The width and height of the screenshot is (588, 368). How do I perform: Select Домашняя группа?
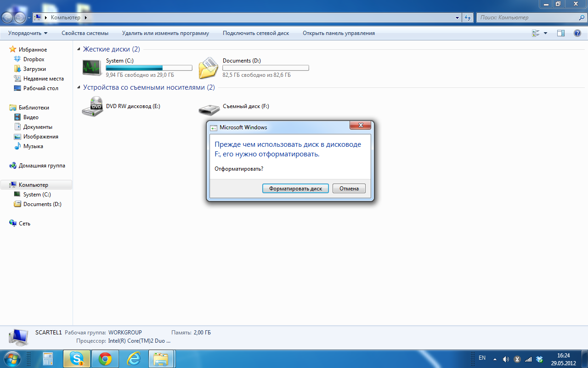coord(42,166)
